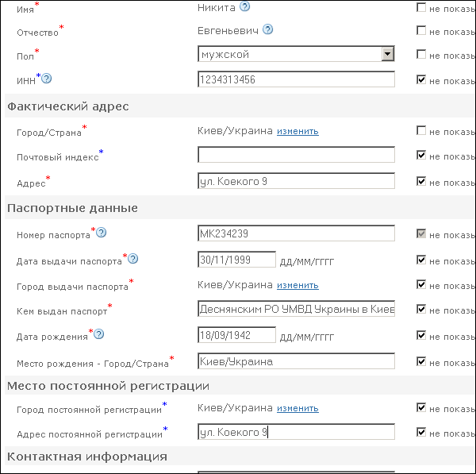Untick 'не показывать' for Почтовый индекс
The height and width of the screenshot is (474, 476).
pos(421,155)
